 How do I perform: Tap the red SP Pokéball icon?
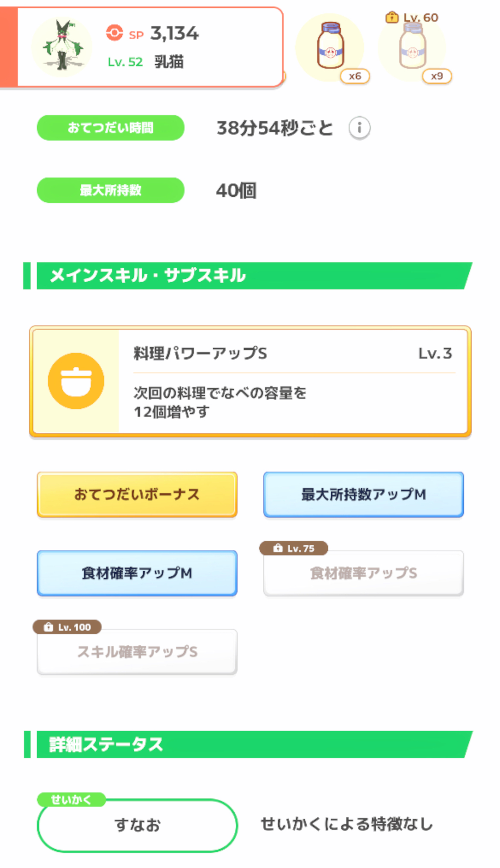[x=114, y=33]
